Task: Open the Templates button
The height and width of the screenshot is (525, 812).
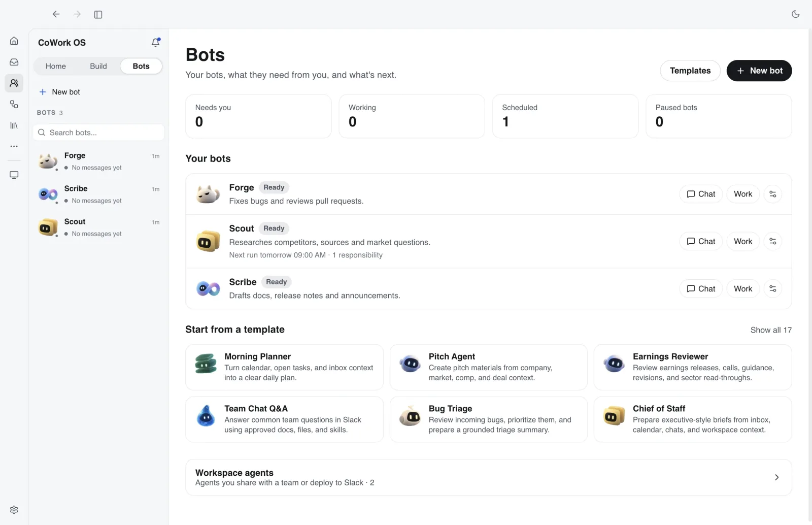Action: pyautogui.click(x=690, y=71)
